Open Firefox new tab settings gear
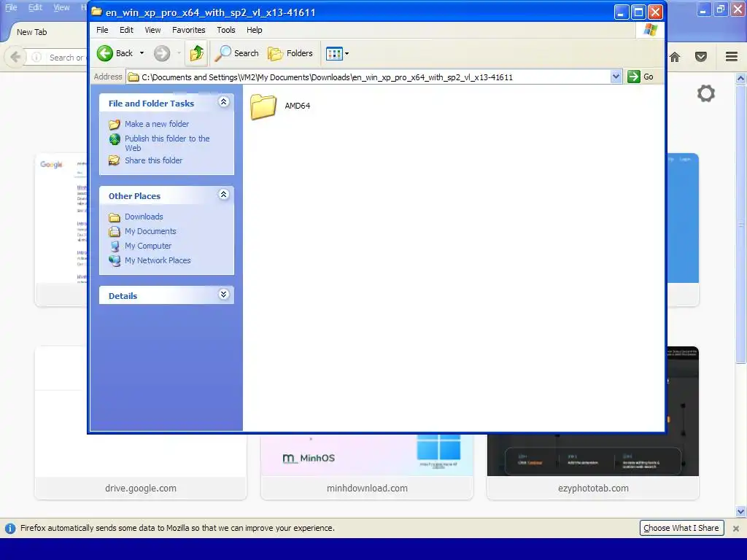The width and height of the screenshot is (747, 560). (706, 93)
